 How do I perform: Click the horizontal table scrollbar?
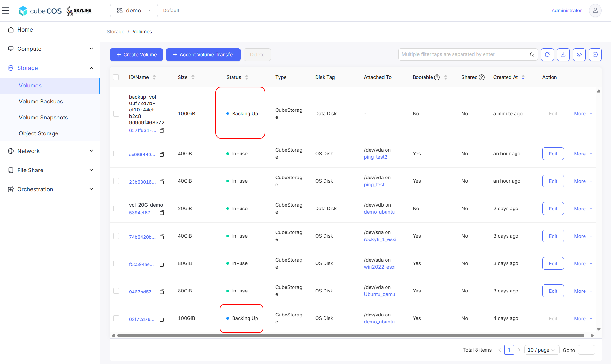(351, 336)
